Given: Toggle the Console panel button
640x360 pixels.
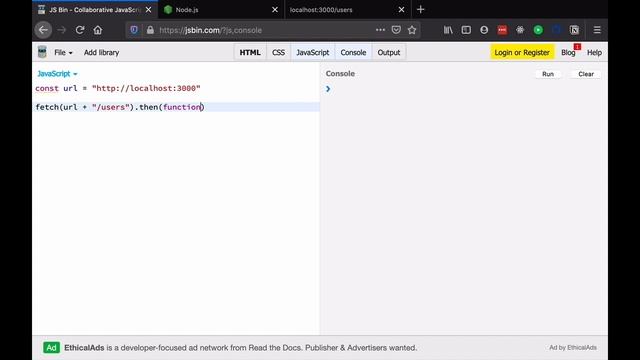Looking at the screenshot, I should [x=353, y=53].
